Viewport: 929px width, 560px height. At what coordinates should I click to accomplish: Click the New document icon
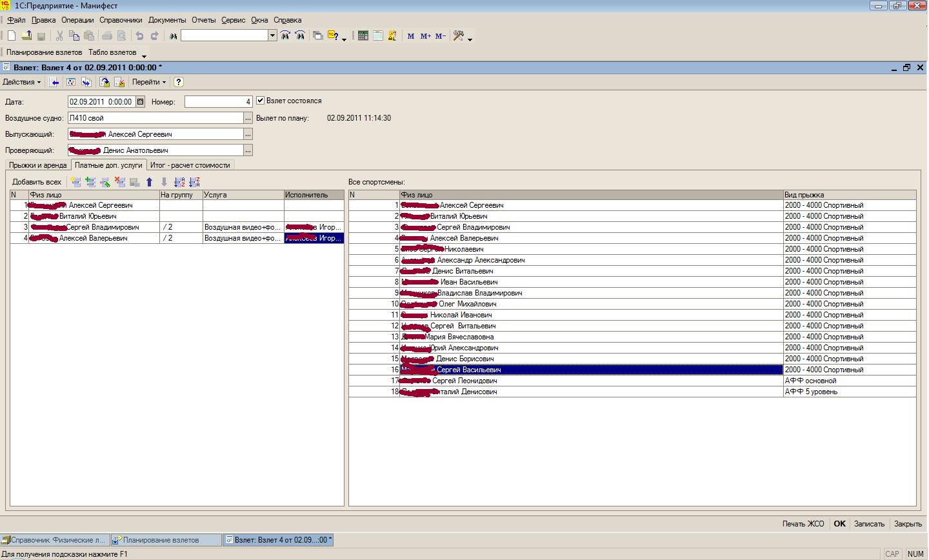[x=12, y=36]
